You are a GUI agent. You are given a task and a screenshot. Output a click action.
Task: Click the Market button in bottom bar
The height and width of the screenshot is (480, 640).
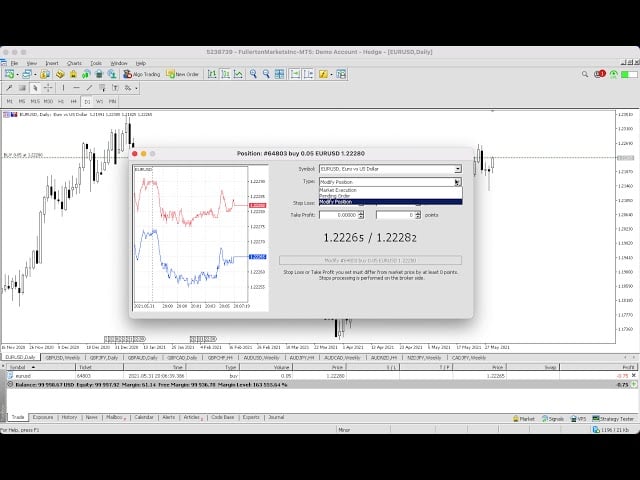point(524,419)
